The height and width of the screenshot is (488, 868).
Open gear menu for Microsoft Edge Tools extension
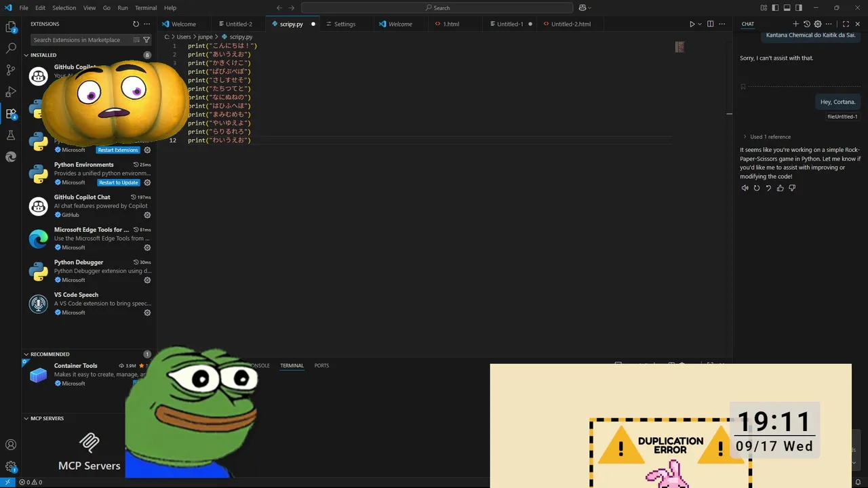pos(147,247)
